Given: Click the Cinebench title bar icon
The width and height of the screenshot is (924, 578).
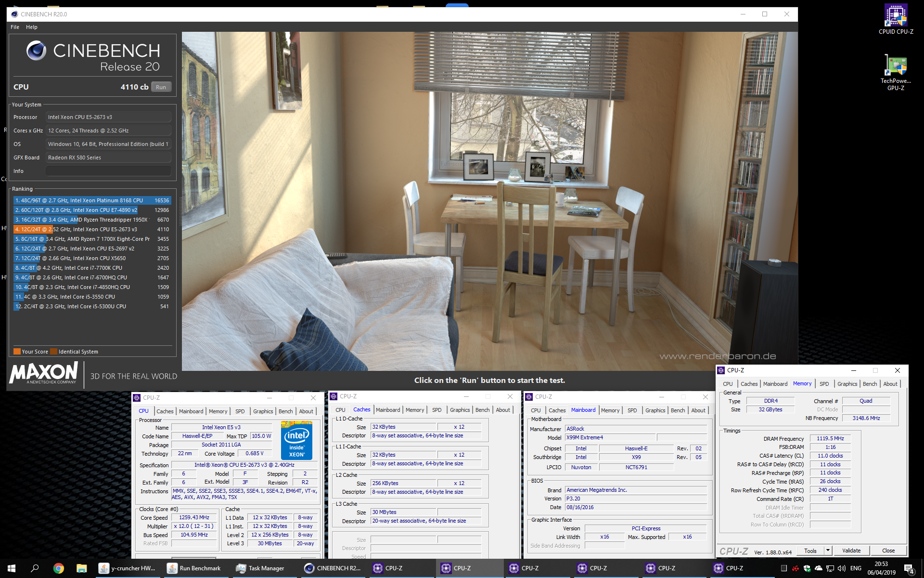Looking at the screenshot, I should click(x=14, y=14).
